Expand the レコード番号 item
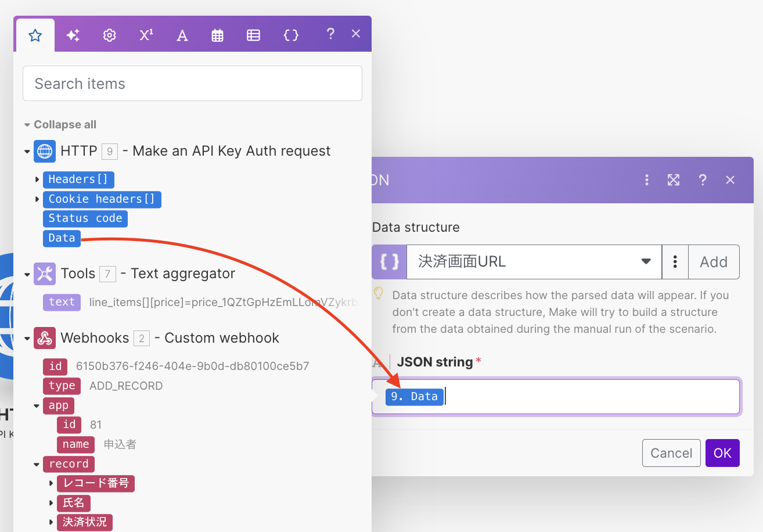This screenshot has height=532, width=763. point(51,483)
